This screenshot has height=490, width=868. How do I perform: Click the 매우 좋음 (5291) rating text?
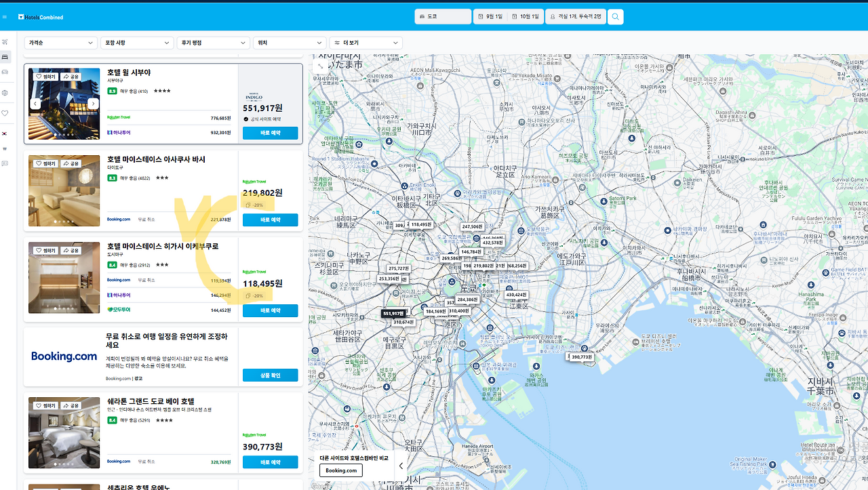tap(135, 420)
